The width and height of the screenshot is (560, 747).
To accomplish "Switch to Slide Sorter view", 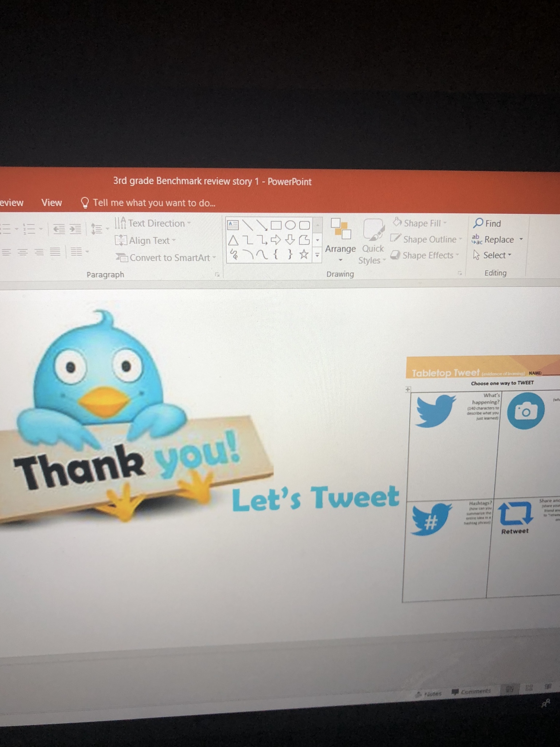I will [x=529, y=688].
